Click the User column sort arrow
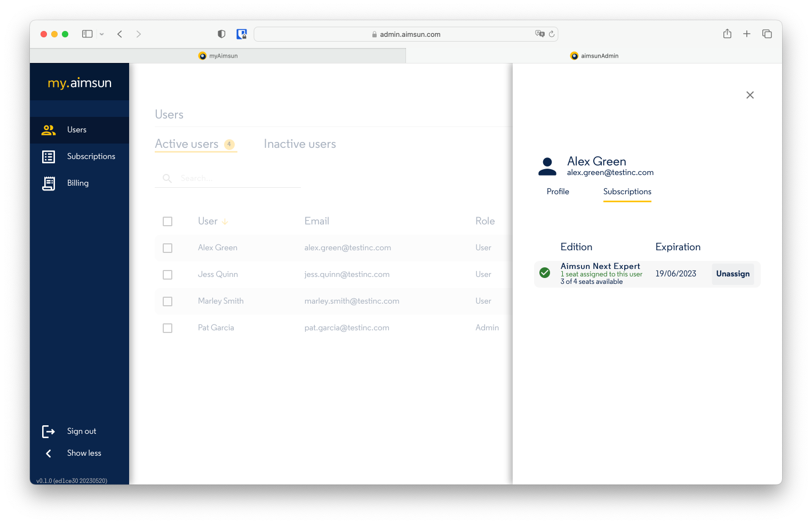812x524 pixels. [225, 221]
